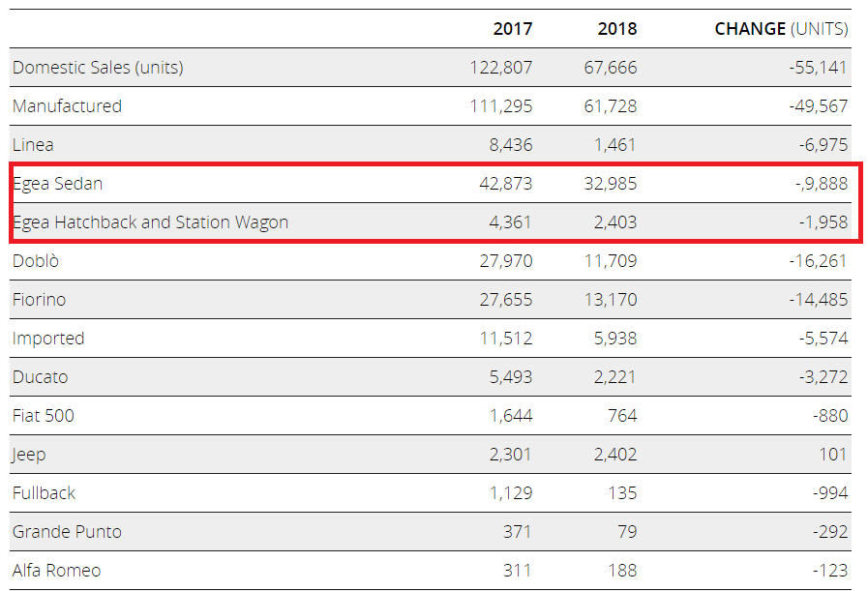Select Imported change value -5,574
Image resolution: width=868 pixels, height=591 pixels.
823,339
